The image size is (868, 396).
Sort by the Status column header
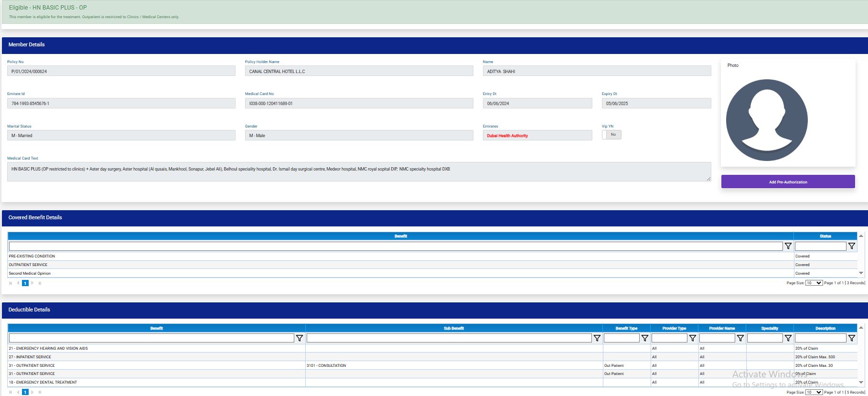coord(825,236)
